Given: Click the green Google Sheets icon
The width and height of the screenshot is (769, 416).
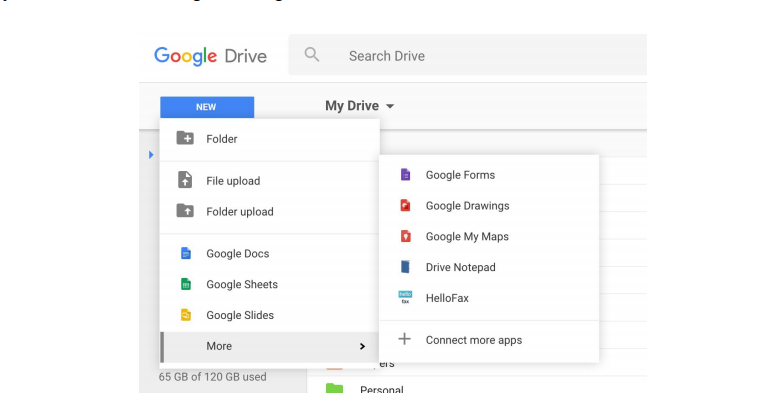Looking at the screenshot, I should (x=185, y=285).
